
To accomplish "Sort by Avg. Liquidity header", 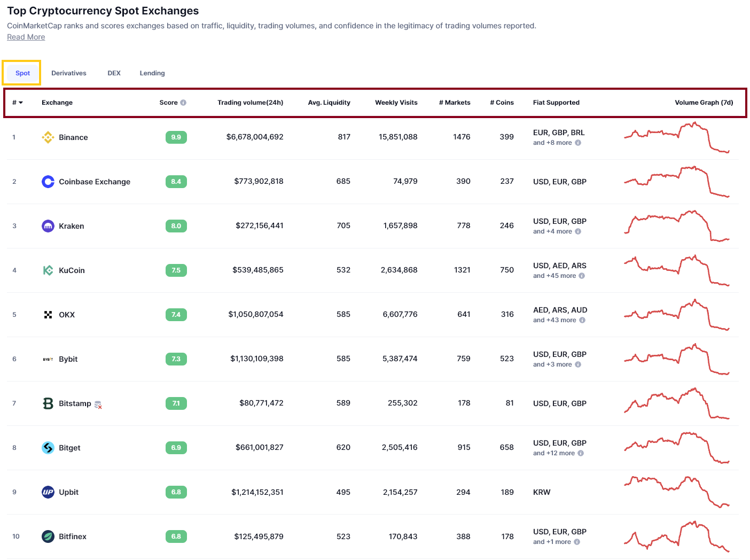I will tap(329, 103).
